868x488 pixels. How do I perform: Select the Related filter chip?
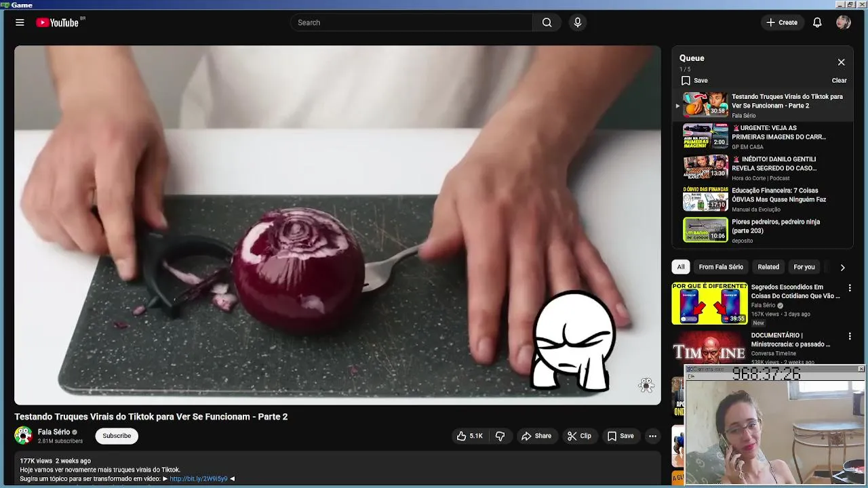768,267
